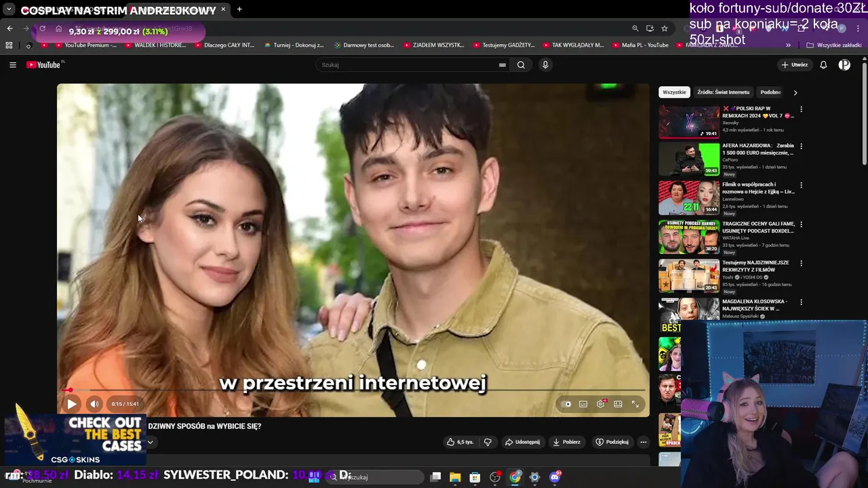Open options menu for POLSKI RAP W REMIXACH video
The image size is (868, 488).
801,109
